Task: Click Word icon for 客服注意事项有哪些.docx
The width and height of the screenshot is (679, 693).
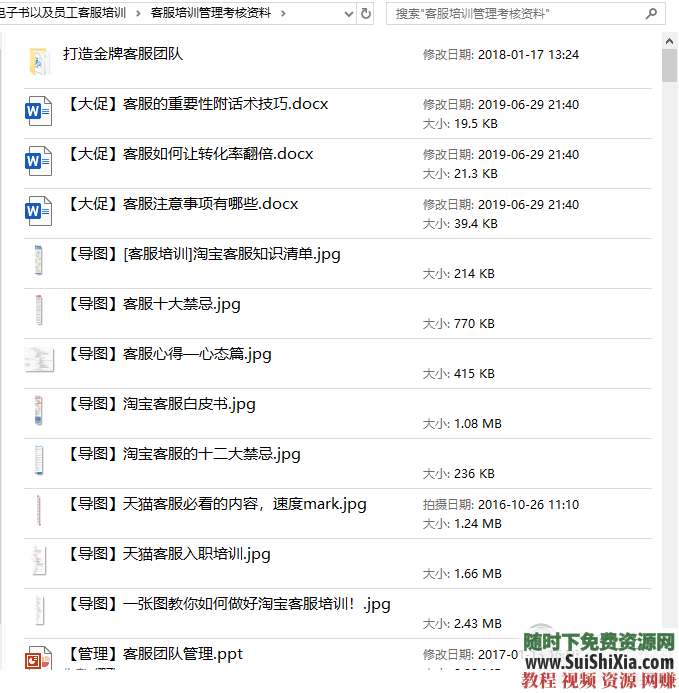Action: point(38,211)
